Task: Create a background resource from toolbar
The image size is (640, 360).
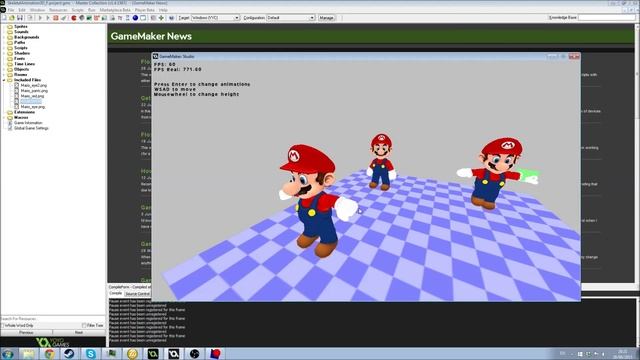Action: [89, 18]
